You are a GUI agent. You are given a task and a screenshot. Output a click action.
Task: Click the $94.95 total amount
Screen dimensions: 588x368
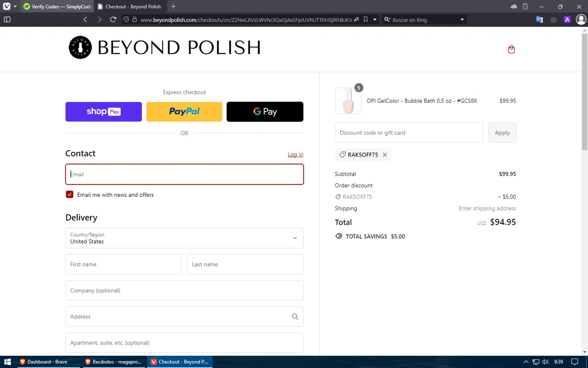coord(503,222)
